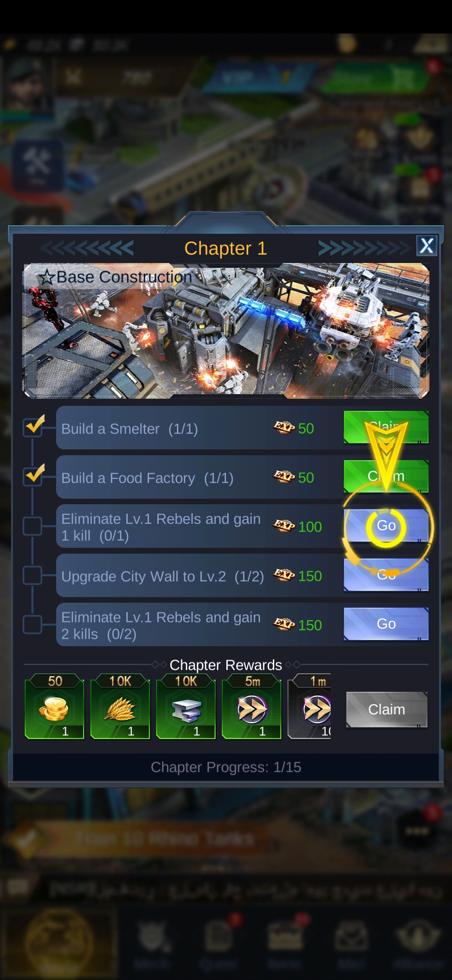Tap the Base Construction banner image
The image size is (452, 980).
click(226, 331)
